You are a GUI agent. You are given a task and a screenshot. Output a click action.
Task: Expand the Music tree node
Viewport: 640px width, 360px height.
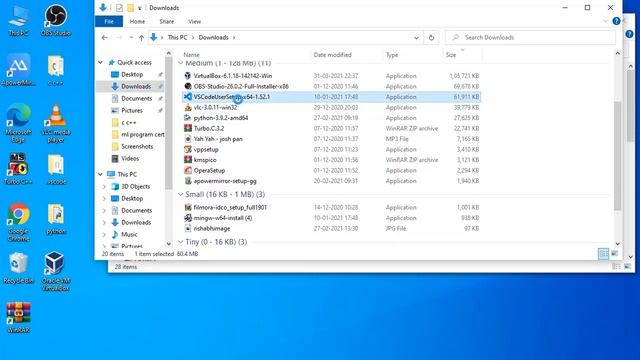pyautogui.click(x=104, y=235)
